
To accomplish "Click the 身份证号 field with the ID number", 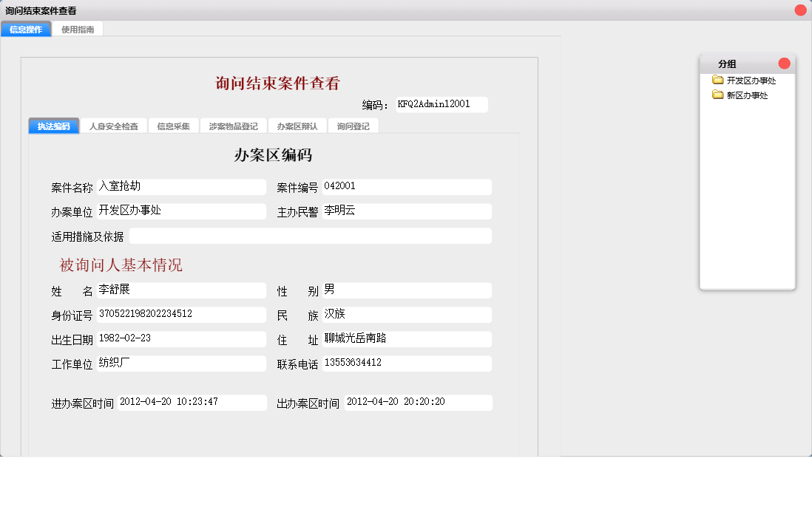I will (181, 314).
